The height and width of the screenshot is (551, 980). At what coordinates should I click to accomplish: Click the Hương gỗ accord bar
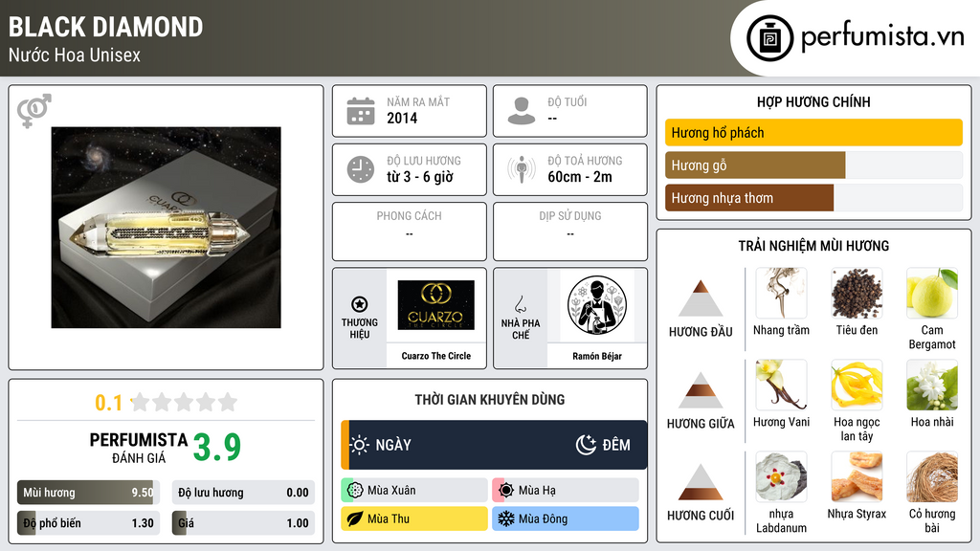[x=813, y=165]
